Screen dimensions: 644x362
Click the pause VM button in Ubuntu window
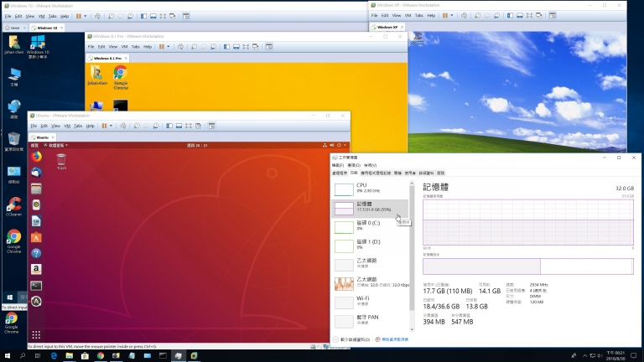(x=104, y=126)
